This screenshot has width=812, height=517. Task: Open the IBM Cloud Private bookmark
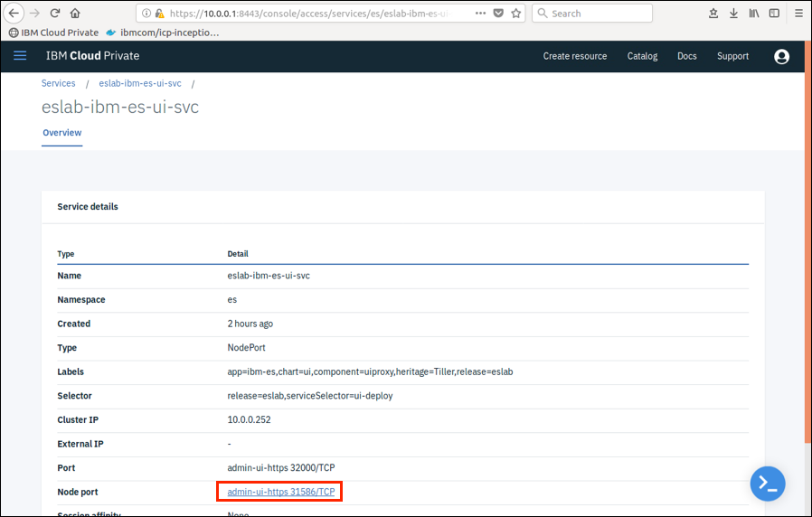54,33
